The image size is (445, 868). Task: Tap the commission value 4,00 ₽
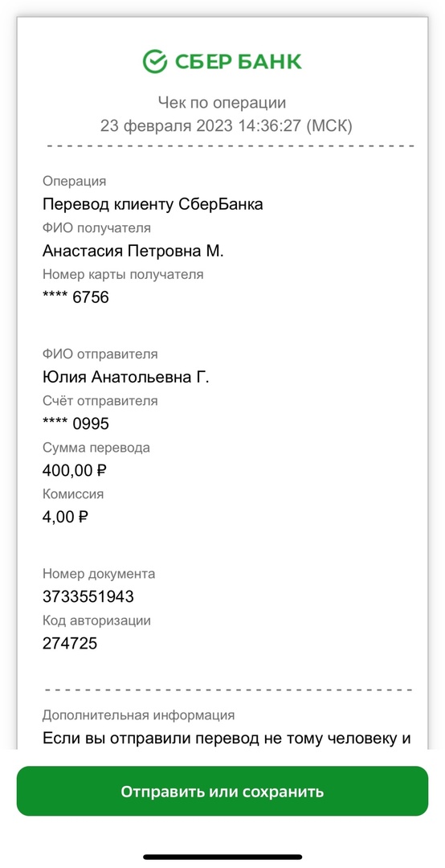pyautogui.click(x=65, y=517)
